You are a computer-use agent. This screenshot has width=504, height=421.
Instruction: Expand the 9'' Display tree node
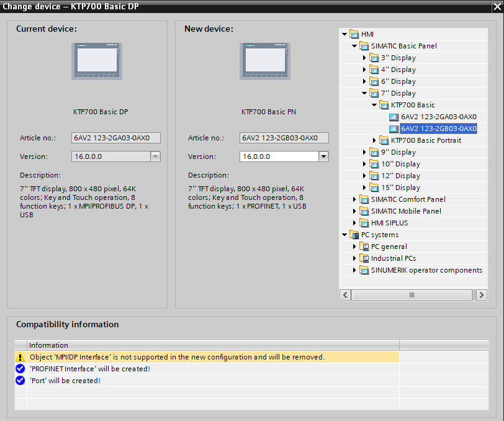[364, 152]
